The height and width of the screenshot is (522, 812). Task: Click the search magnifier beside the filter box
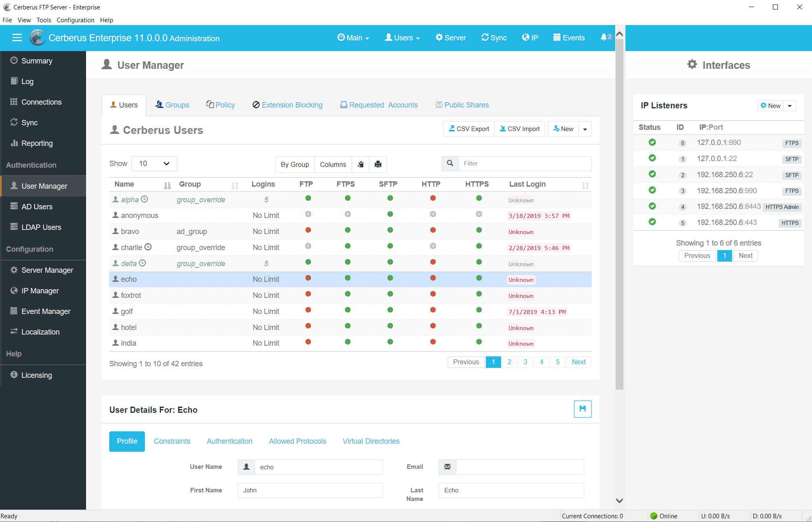click(x=450, y=163)
